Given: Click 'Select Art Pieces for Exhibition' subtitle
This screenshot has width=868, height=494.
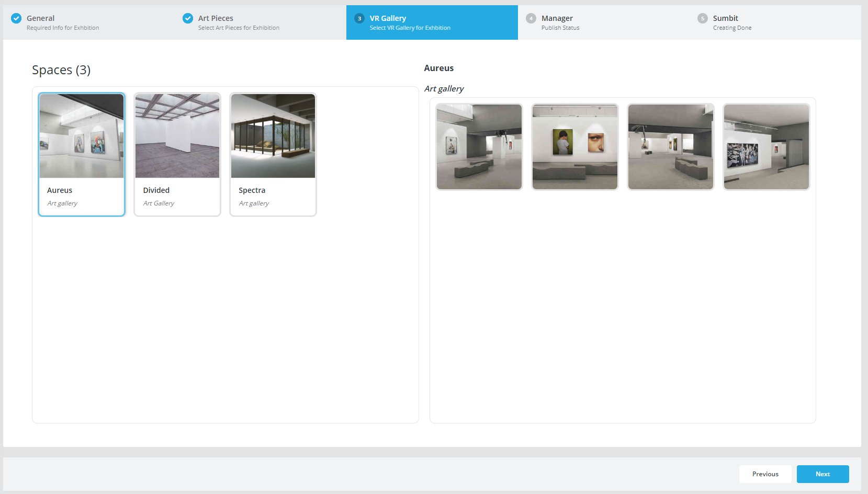Looking at the screenshot, I should click(x=239, y=28).
